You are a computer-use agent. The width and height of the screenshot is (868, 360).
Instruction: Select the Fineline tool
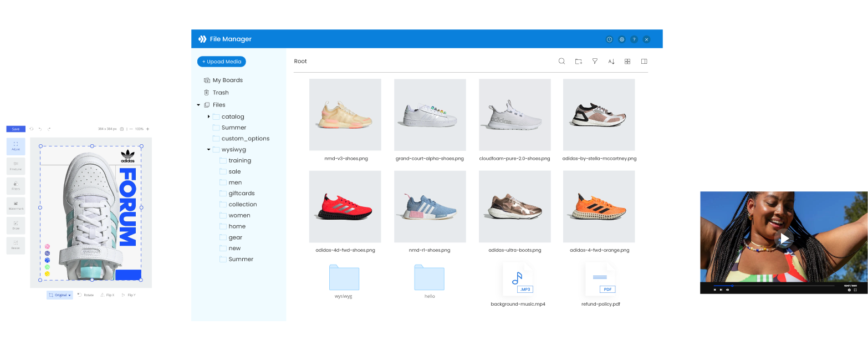16,166
